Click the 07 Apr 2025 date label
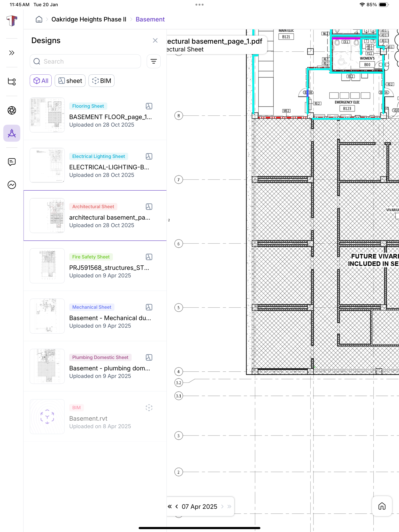Viewport: 399px width, 532px height. tap(199, 506)
